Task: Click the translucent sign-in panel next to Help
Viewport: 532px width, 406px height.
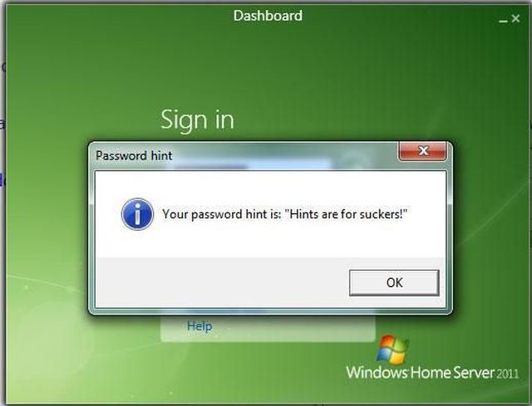Action: pos(295,327)
